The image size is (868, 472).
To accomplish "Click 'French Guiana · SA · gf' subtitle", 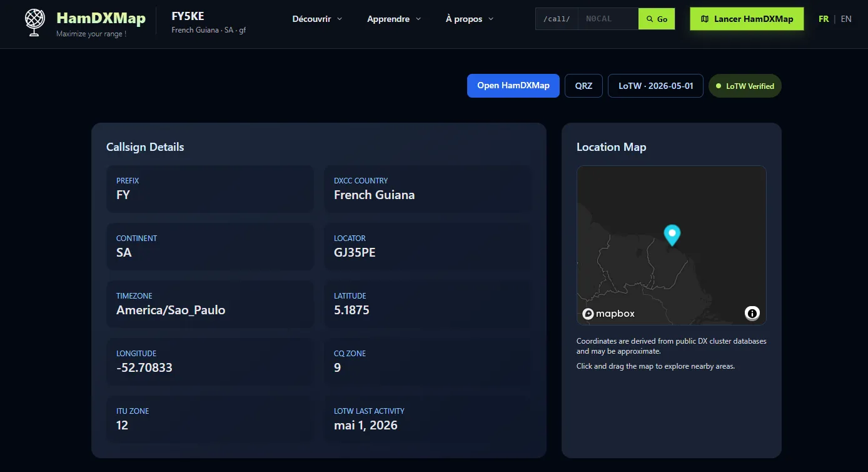I will coord(208,30).
